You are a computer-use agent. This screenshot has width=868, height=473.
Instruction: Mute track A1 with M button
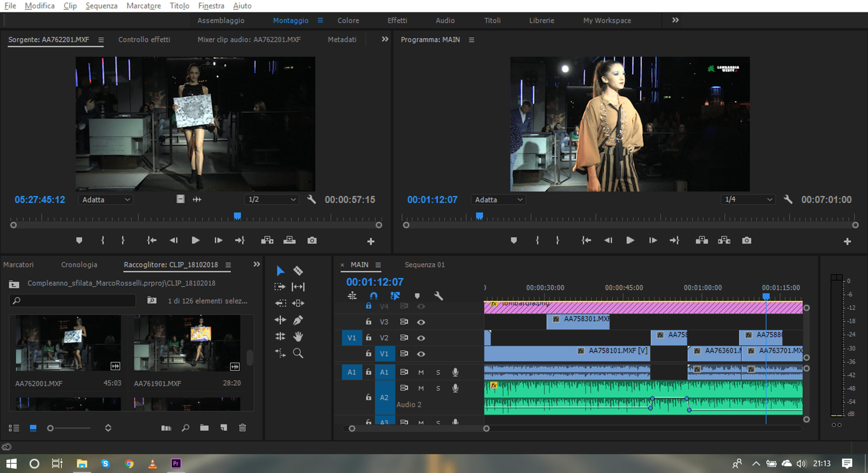(421, 372)
